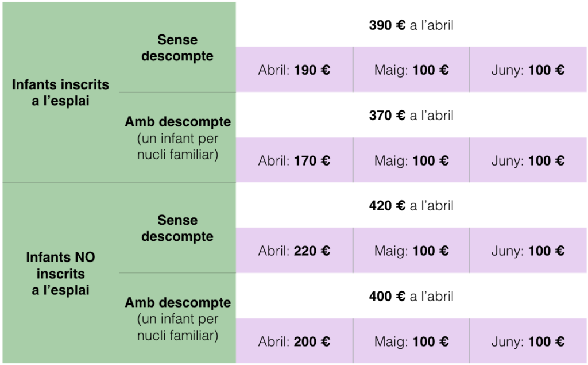Image resolution: width=588 pixels, height=365 pixels.
Task: Click 'Juny: 100 €' below 420 € price
Action: coord(528,251)
